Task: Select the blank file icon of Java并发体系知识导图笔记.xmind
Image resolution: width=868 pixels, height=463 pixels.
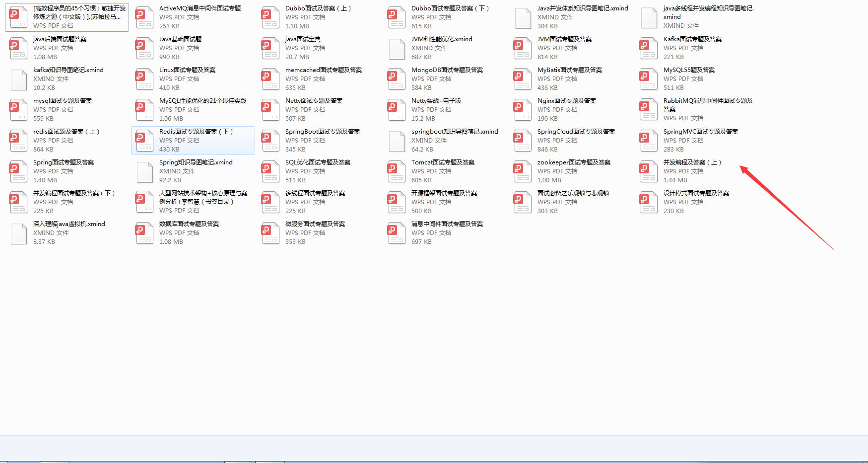Action: (523, 17)
